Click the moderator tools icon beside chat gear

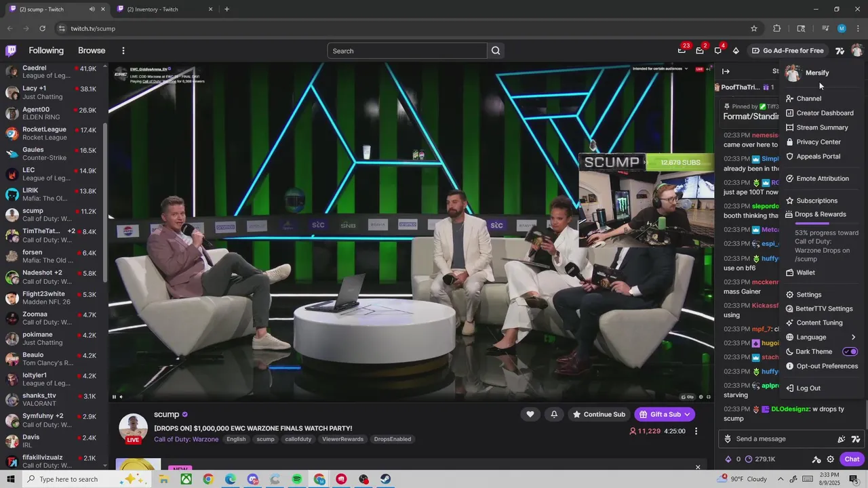tap(816, 459)
